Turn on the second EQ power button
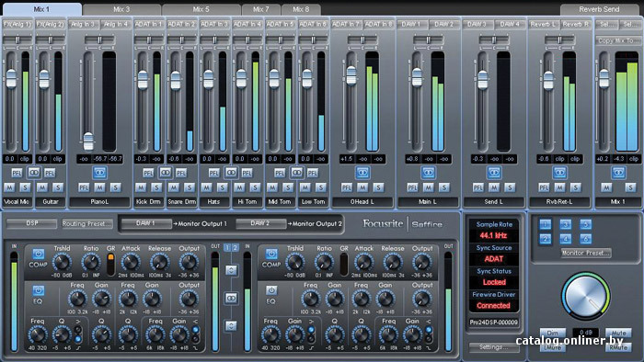 271,290
